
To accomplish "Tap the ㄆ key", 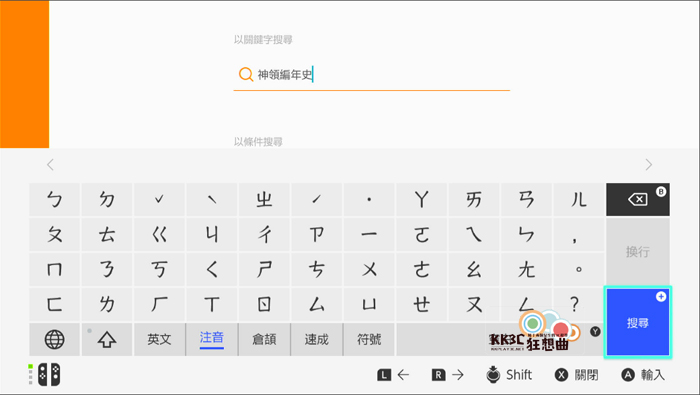I will [x=54, y=234].
